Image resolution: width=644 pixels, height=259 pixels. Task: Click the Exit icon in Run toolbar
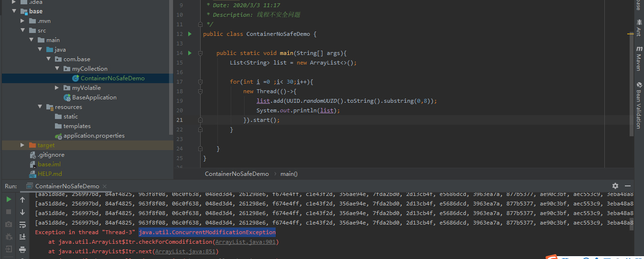pos(9,249)
